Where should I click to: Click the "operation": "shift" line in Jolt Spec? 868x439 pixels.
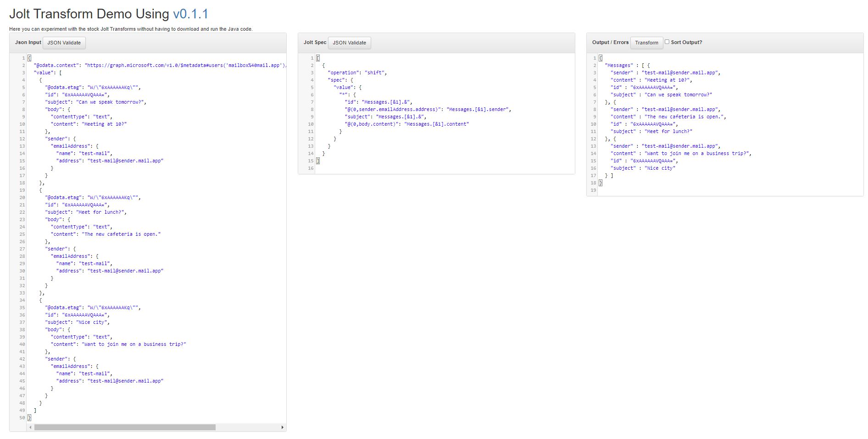[x=357, y=72]
